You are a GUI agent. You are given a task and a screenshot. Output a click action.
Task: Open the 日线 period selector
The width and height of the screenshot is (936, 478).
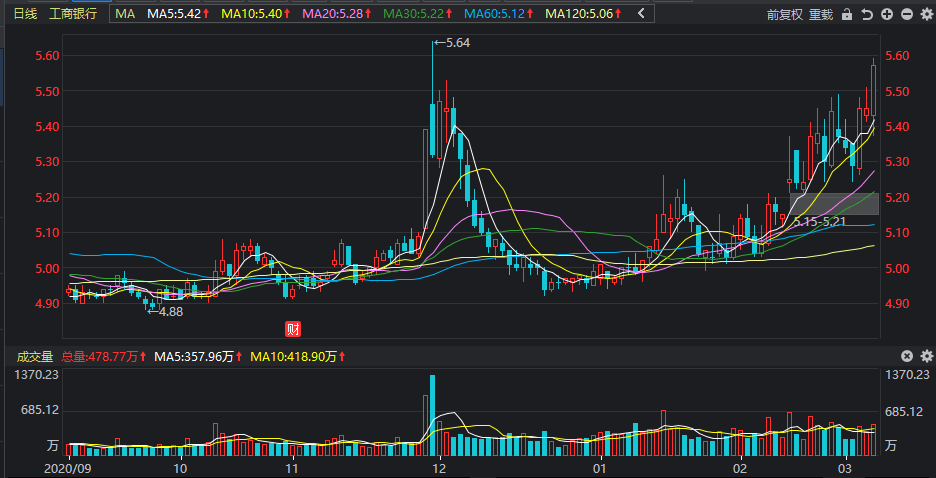coord(24,14)
